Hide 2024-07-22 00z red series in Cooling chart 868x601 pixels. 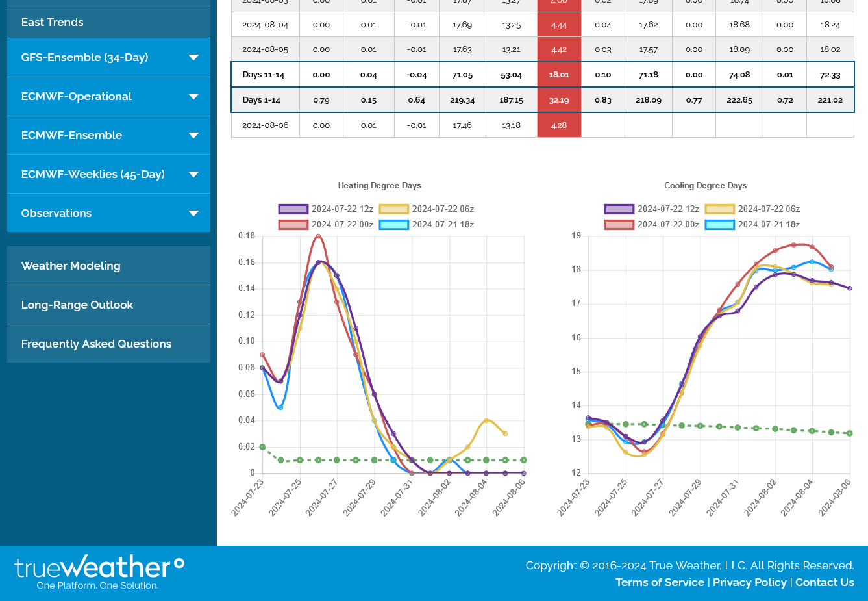[619, 225]
